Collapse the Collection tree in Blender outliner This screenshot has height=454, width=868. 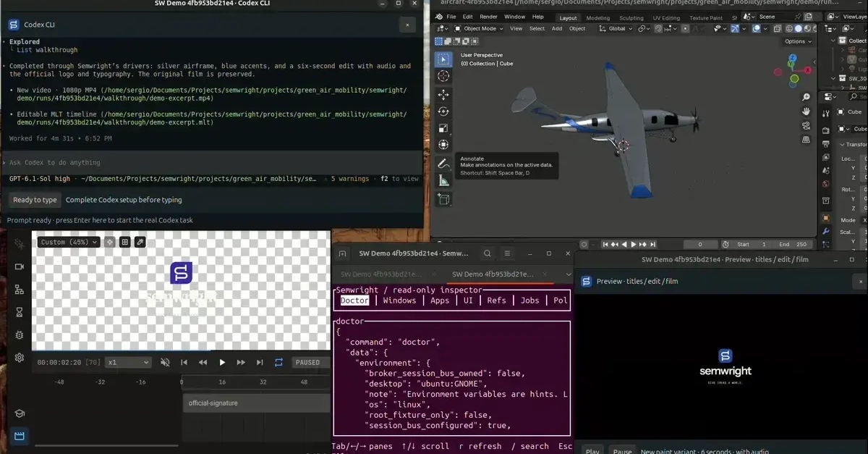[833, 41]
